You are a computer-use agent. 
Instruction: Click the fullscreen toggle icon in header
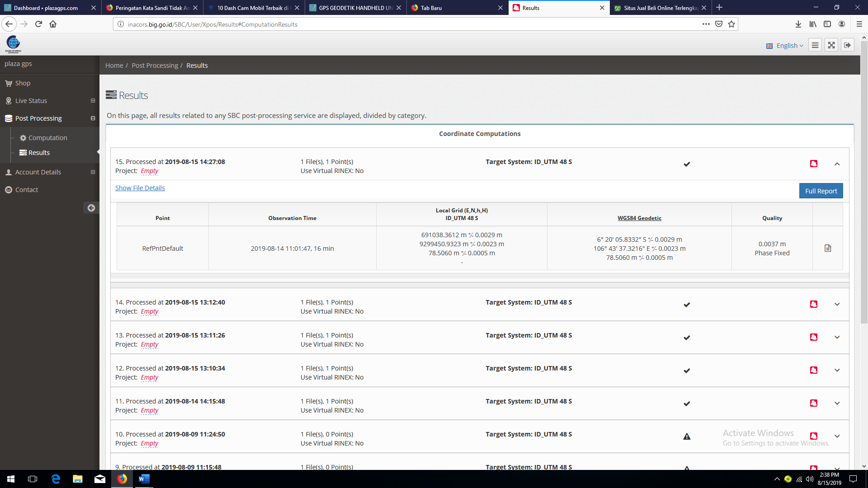pos(831,45)
